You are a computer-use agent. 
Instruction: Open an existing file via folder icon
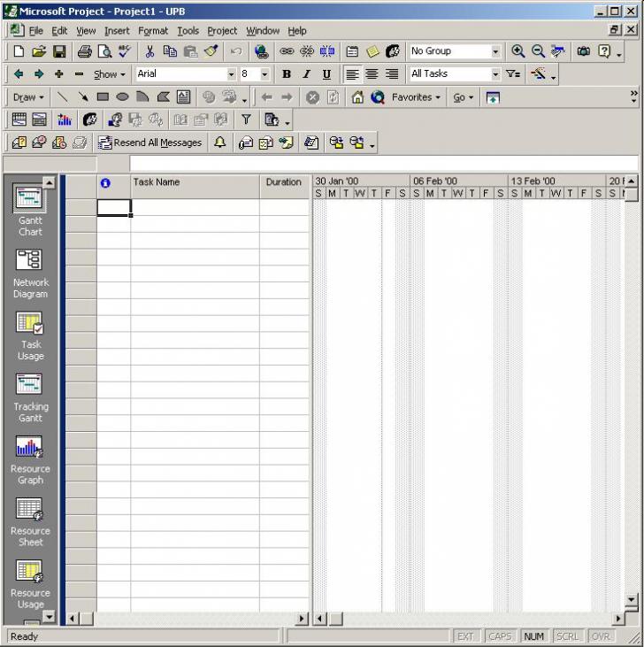pos(39,51)
